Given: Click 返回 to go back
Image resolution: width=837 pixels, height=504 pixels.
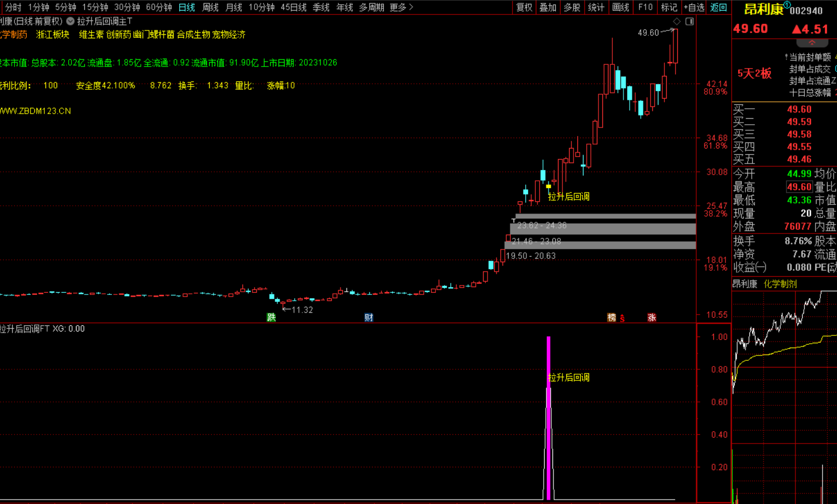Looking at the screenshot, I should point(718,7).
